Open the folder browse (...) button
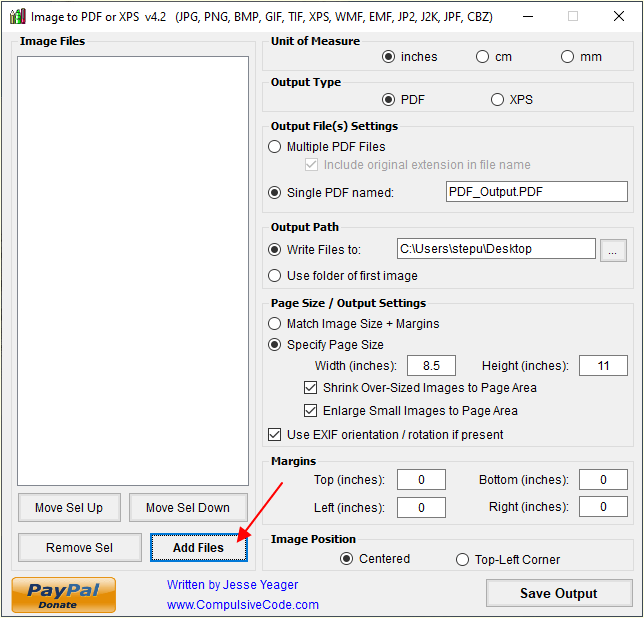The height and width of the screenshot is (618, 644). point(613,250)
